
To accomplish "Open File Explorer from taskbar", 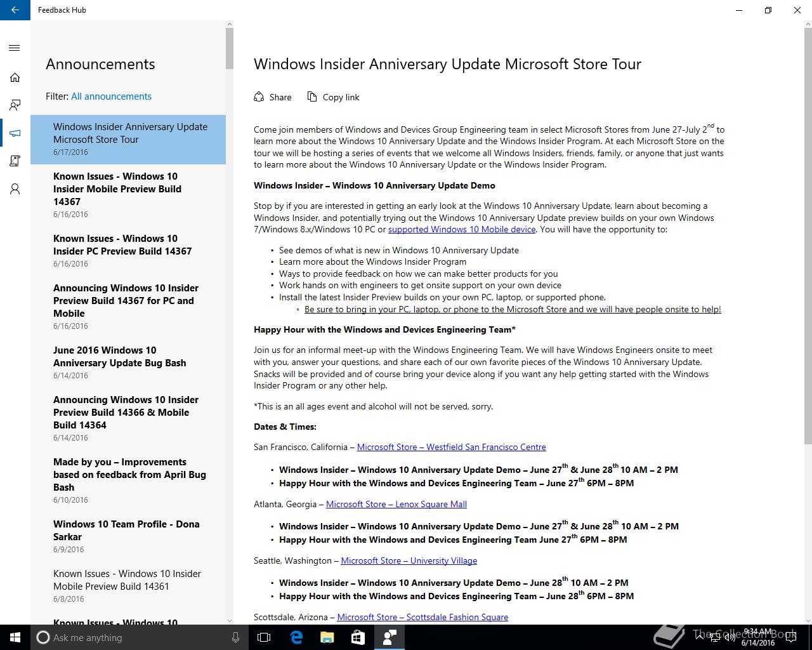I will 327,637.
